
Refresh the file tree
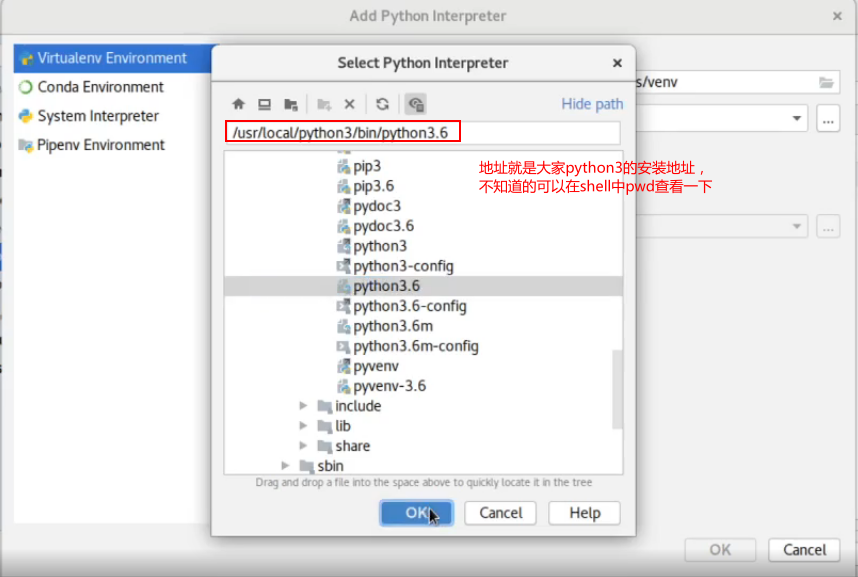click(x=382, y=104)
